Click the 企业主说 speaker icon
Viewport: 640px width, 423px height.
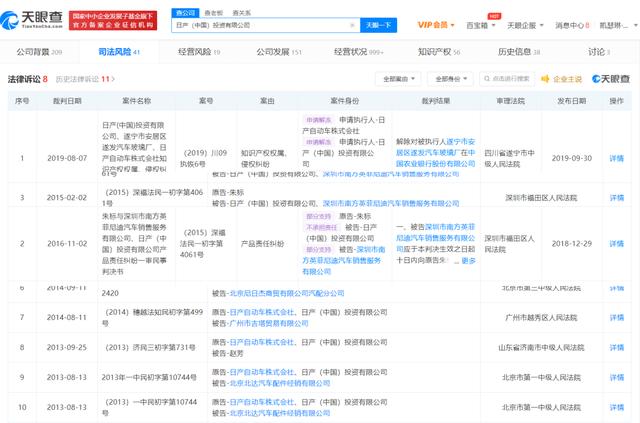(545, 79)
